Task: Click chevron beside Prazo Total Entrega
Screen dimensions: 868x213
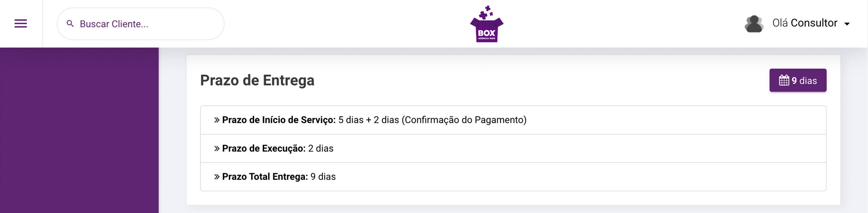Action: click(x=217, y=177)
